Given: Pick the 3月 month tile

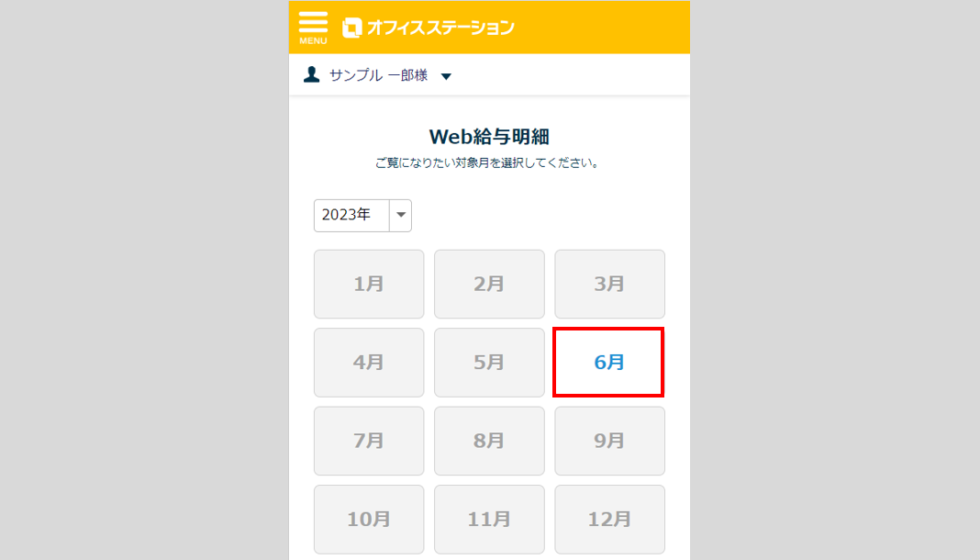Looking at the screenshot, I should point(609,284).
